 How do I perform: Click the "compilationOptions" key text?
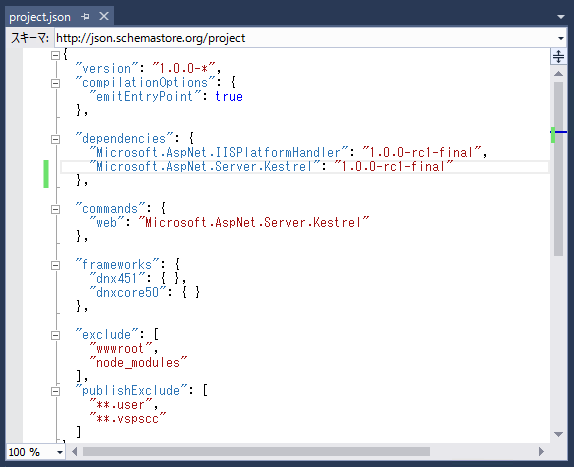pos(145,83)
